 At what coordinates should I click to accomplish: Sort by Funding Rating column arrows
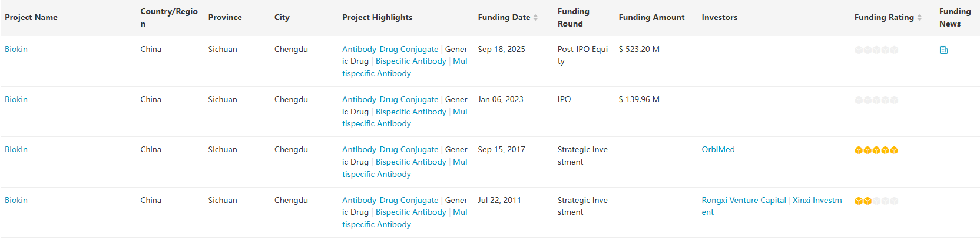coord(919,18)
